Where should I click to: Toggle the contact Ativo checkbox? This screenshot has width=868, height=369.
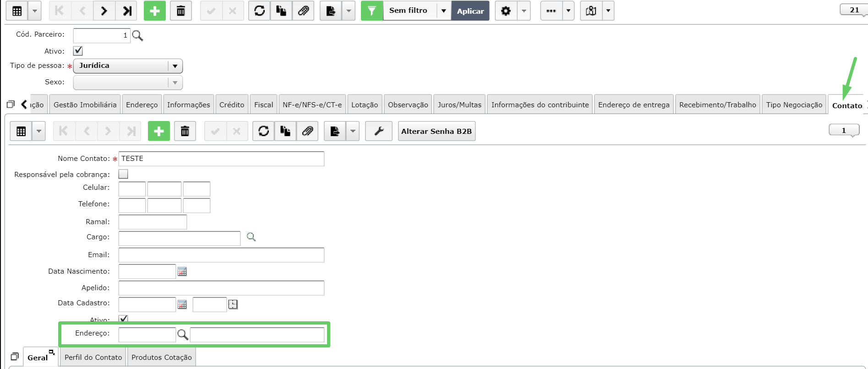coord(123,319)
